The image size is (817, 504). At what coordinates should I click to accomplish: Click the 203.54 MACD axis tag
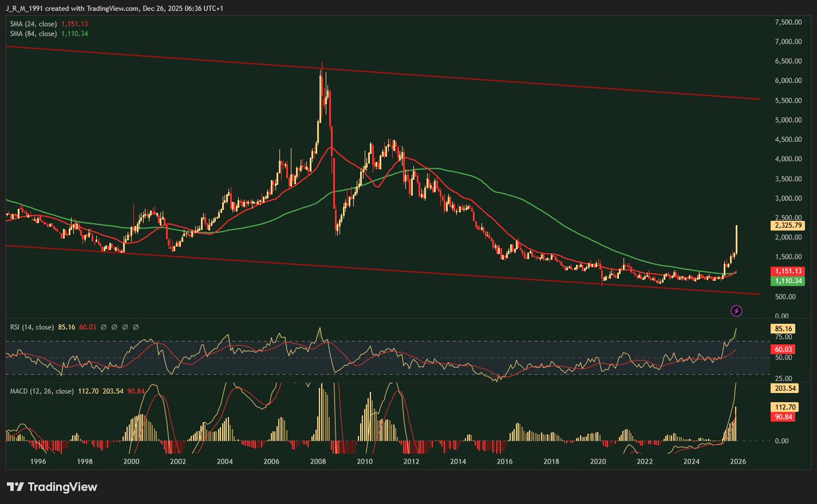(x=784, y=388)
